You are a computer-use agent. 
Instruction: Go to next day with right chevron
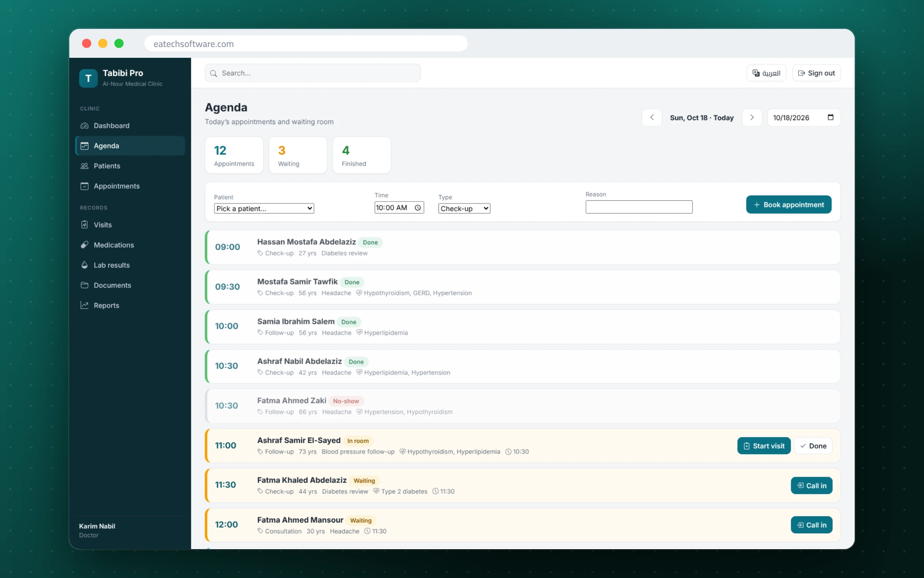pyautogui.click(x=752, y=118)
